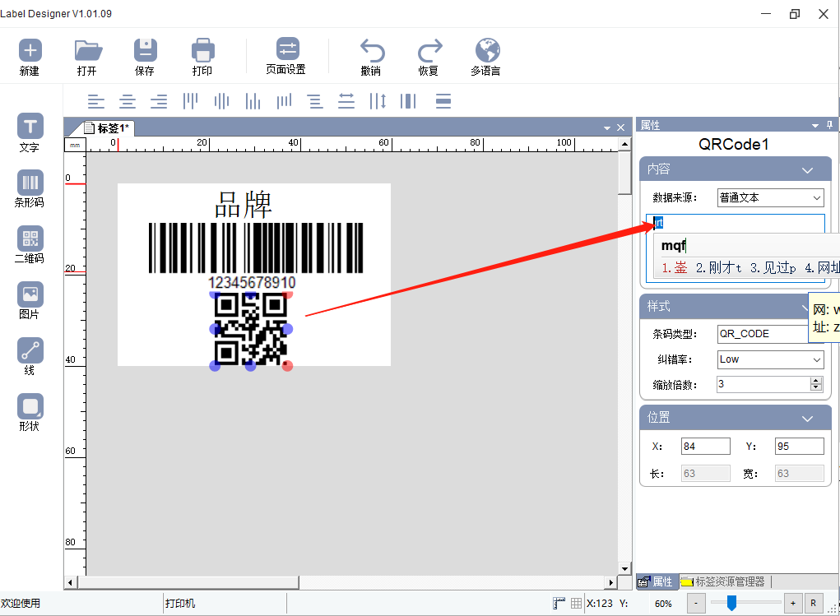840x616 pixels.
Task: Click the X position field
Action: (706, 447)
